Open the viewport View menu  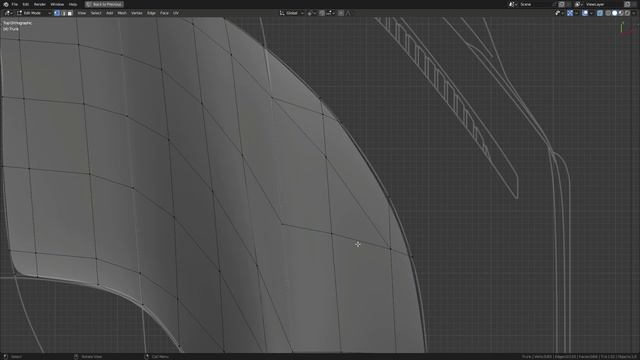click(82, 13)
